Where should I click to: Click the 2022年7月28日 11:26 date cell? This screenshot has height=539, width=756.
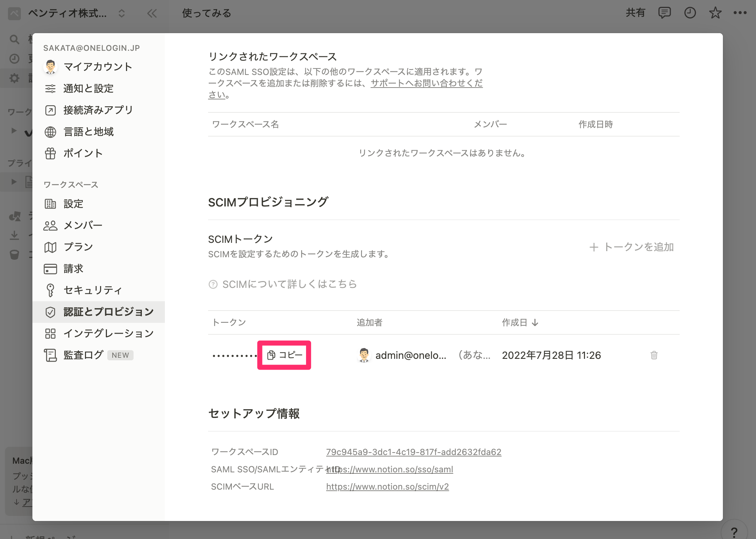[552, 355]
